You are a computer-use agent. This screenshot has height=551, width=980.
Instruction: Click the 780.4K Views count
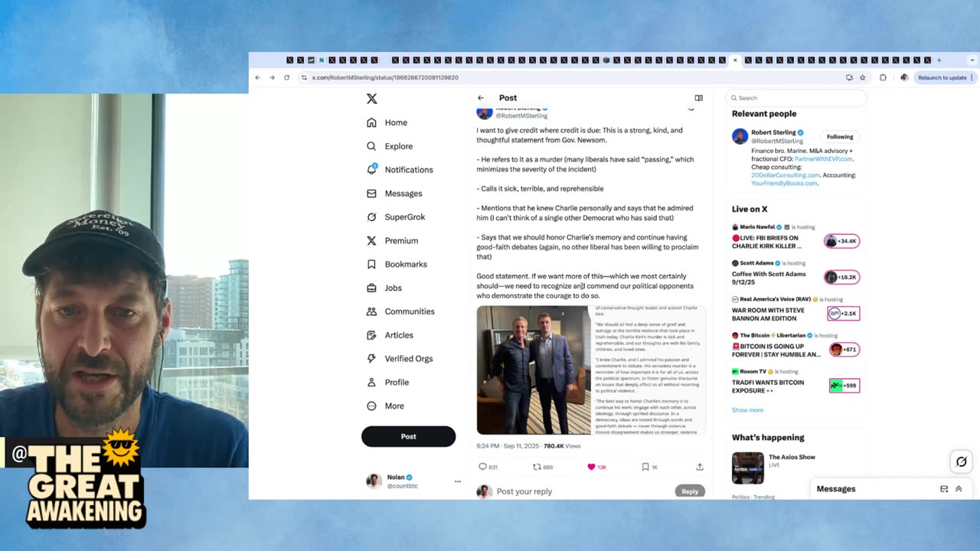coord(562,446)
